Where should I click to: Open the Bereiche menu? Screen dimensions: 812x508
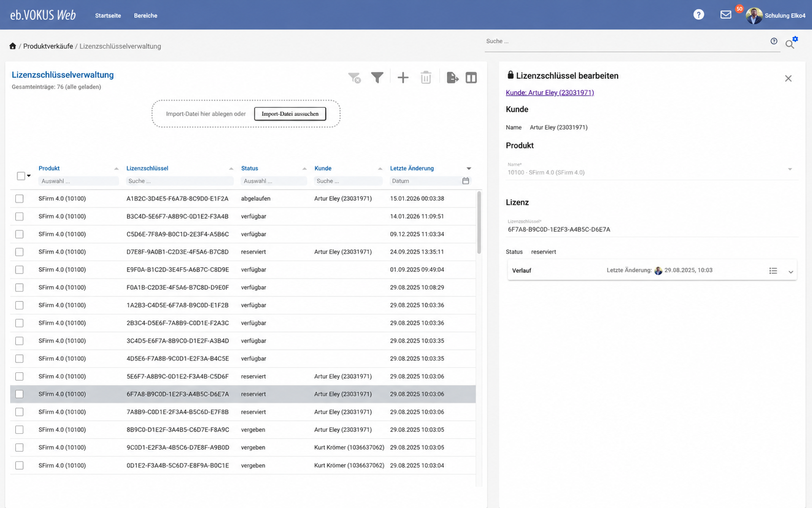coord(145,16)
